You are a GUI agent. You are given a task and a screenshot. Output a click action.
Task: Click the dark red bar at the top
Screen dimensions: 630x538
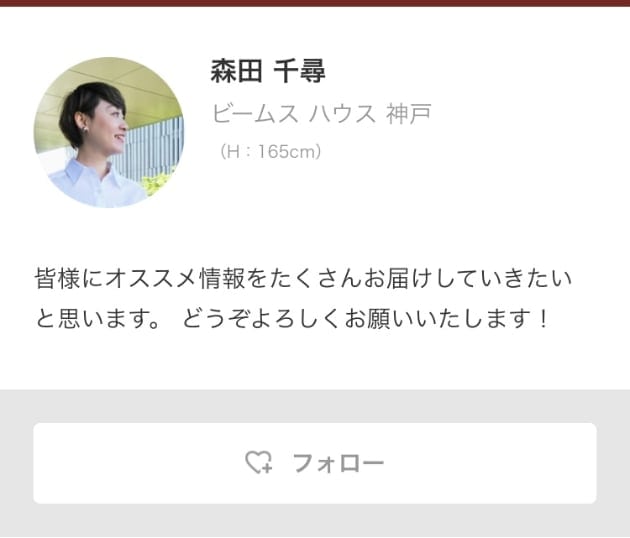coord(315,3)
